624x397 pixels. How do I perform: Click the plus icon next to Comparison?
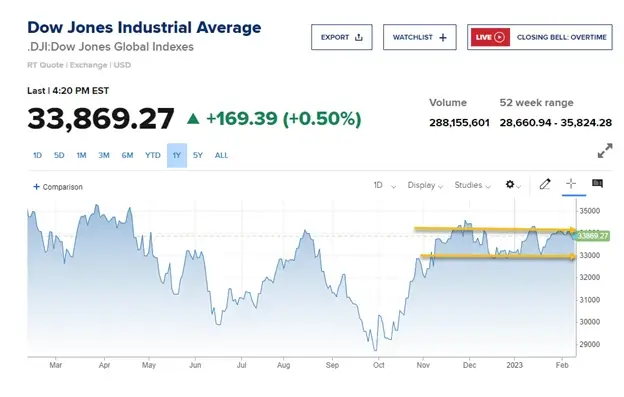pyautogui.click(x=36, y=187)
